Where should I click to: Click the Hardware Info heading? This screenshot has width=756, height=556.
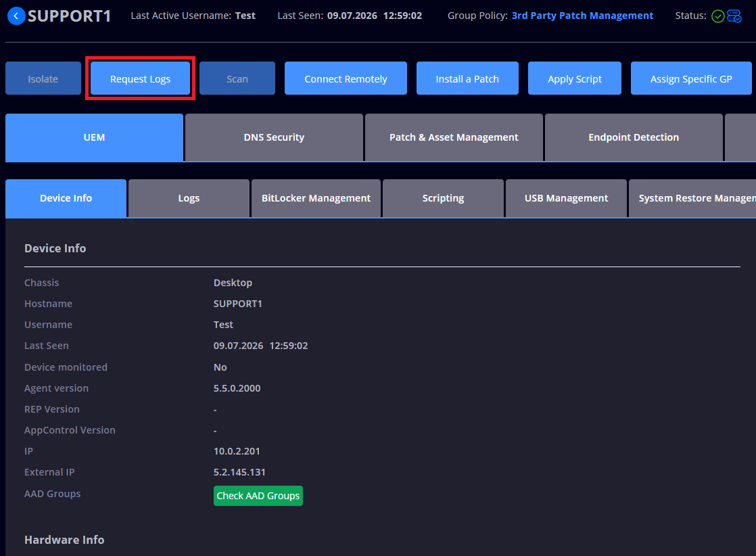pos(64,540)
